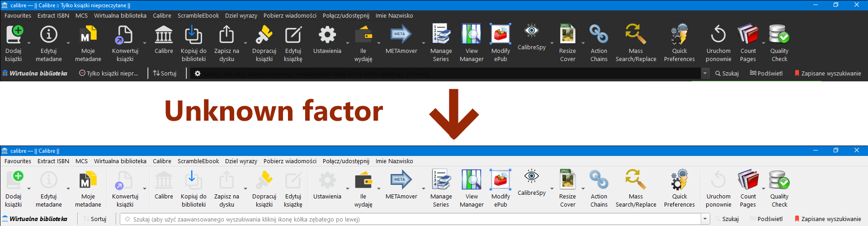The width and height of the screenshot is (868, 226).
Task: Open Dziel wyrazy menu in dark window
Action: tap(241, 15)
